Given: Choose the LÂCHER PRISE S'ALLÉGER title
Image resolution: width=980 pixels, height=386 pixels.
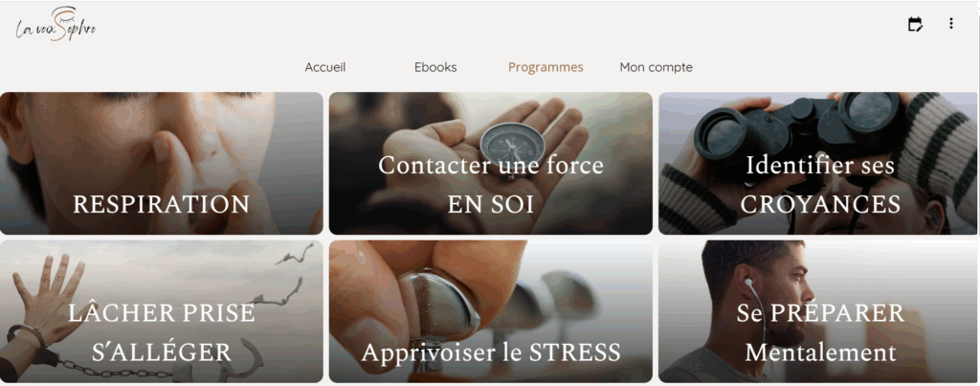Looking at the screenshot, I should click(161, 332).
